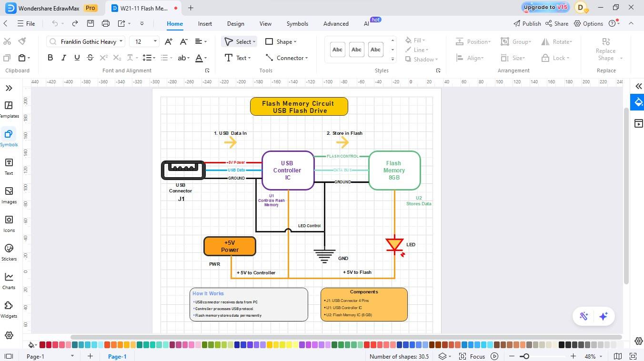Toggle bold formatting
Screen dimensions: 644x361
[50, 57]
